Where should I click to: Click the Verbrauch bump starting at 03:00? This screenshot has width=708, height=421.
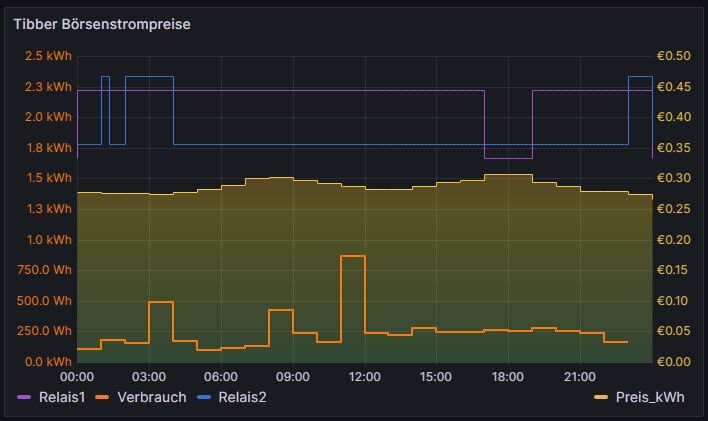coord(161,302)
